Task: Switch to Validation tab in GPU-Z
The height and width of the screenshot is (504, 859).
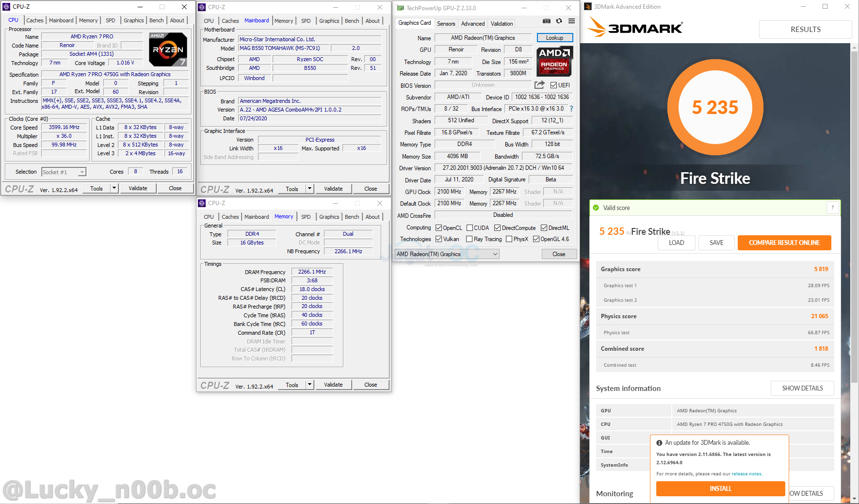Action: pos(502,24)
